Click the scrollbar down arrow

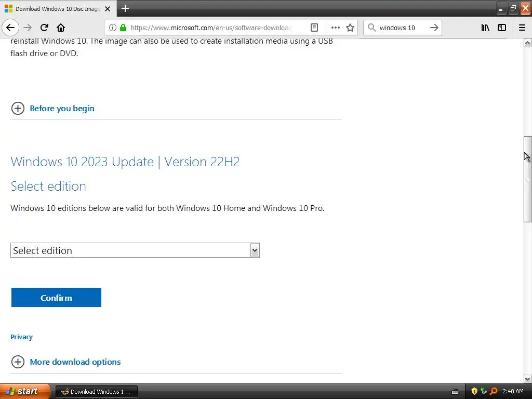[x=527, y=379]
